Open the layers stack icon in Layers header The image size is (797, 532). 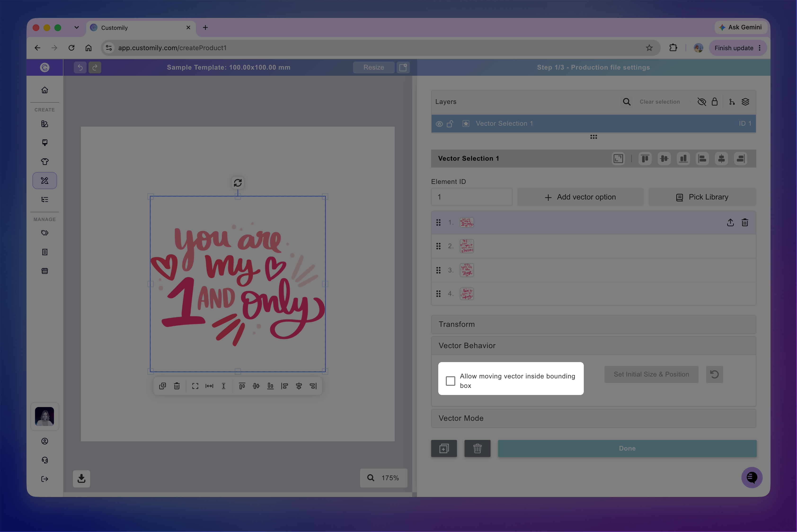[x=745, y=102]
